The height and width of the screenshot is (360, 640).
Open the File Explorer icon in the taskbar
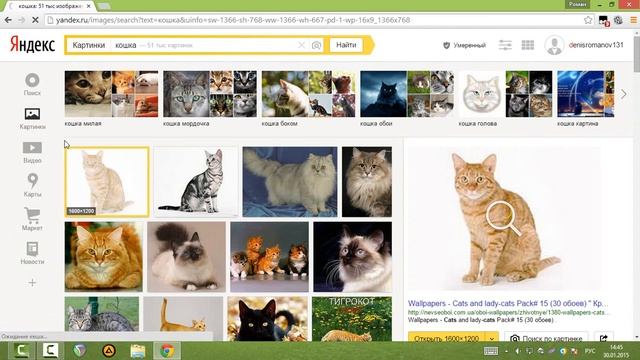point(138,351)
